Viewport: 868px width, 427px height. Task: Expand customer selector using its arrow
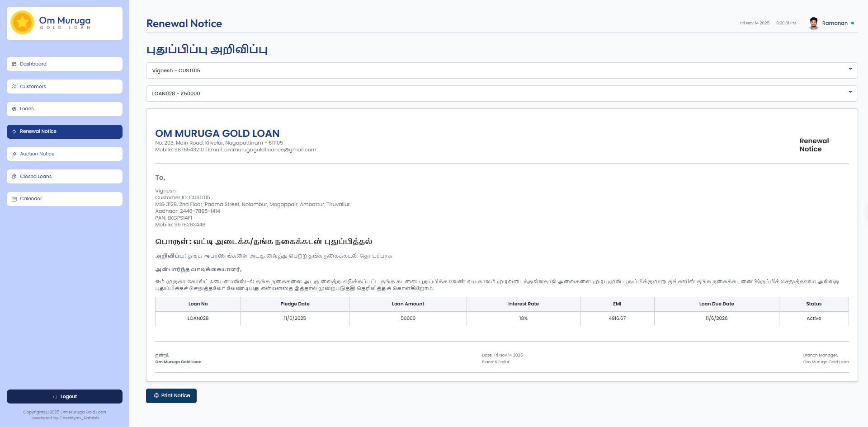[x=850, y=70]
